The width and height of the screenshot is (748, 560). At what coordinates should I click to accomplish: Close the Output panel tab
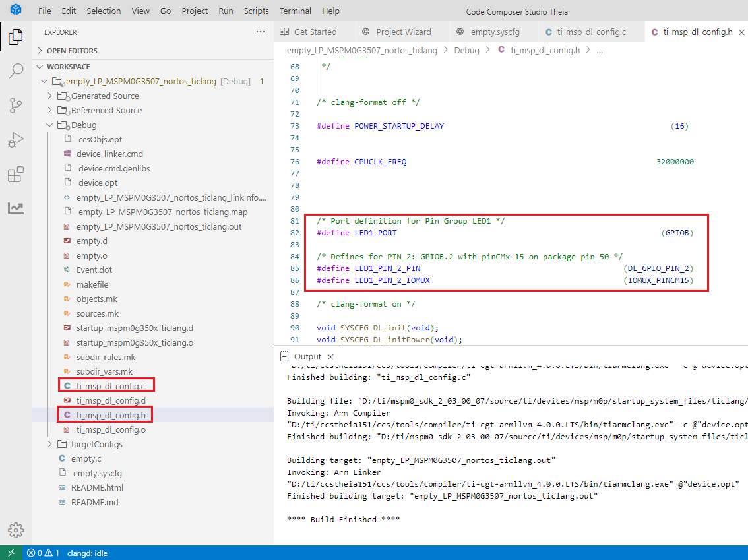(x=330, y=357)
